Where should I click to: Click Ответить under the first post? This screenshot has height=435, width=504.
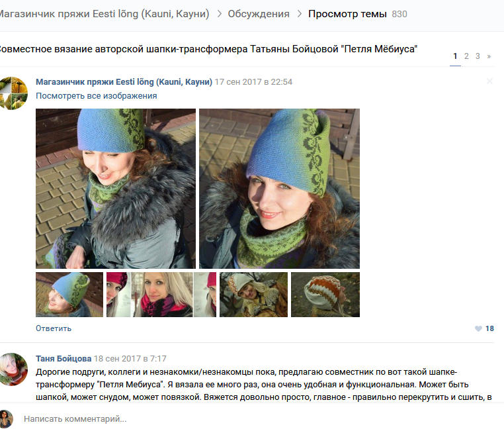point(54,328)
